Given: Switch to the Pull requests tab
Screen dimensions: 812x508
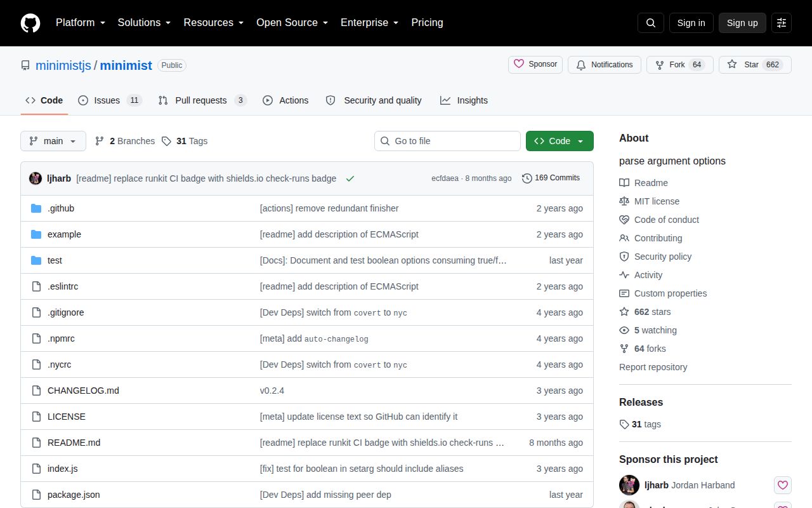Looking at the screenshot, I should (x=202, y=100).
